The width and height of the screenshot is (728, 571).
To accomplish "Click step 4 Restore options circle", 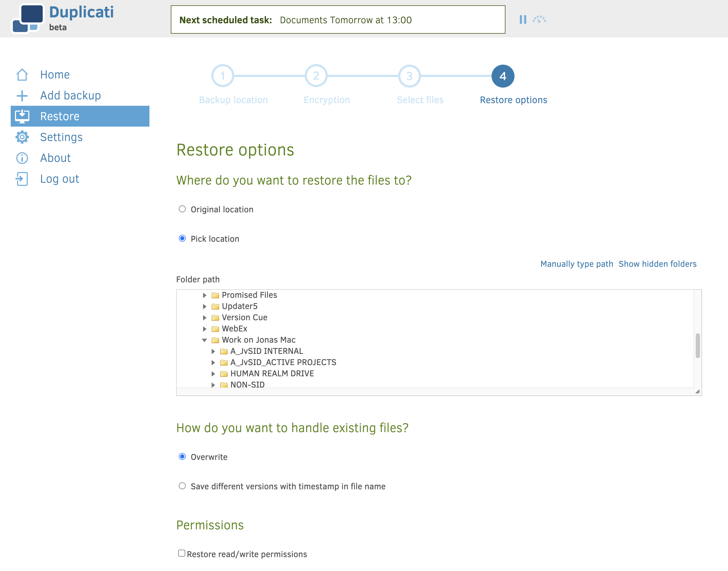I will [503, 76].
